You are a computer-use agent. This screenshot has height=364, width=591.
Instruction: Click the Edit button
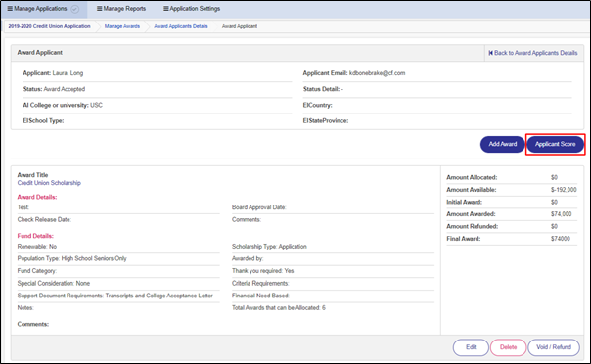471,347
